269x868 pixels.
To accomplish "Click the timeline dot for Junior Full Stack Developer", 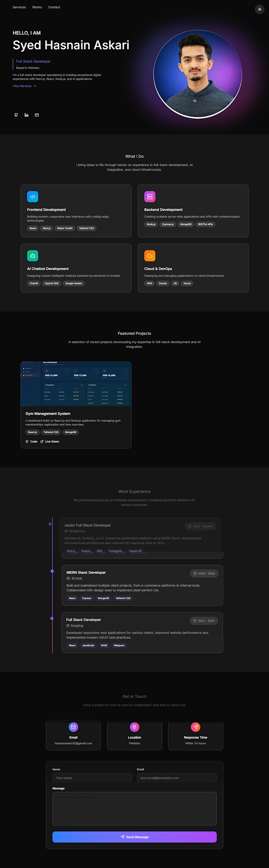I will click(50, 524).
